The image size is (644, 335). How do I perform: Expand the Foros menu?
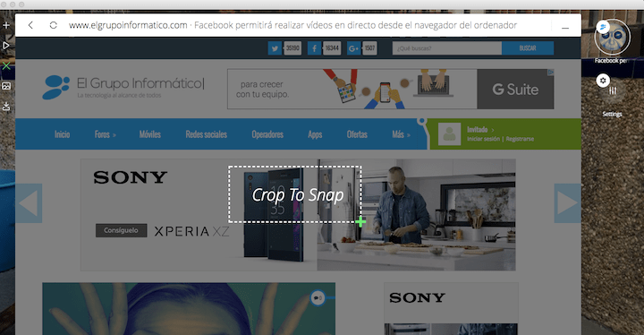coord(106,134)
